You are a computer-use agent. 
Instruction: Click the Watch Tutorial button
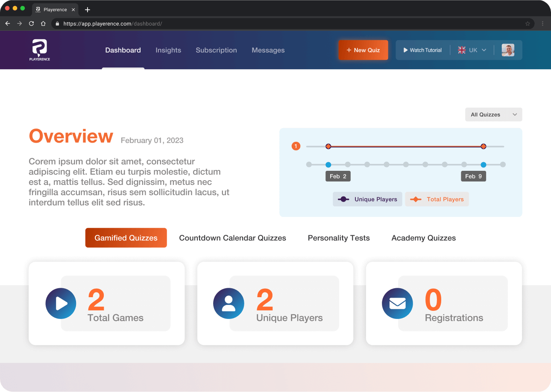[x=423, y=50]
